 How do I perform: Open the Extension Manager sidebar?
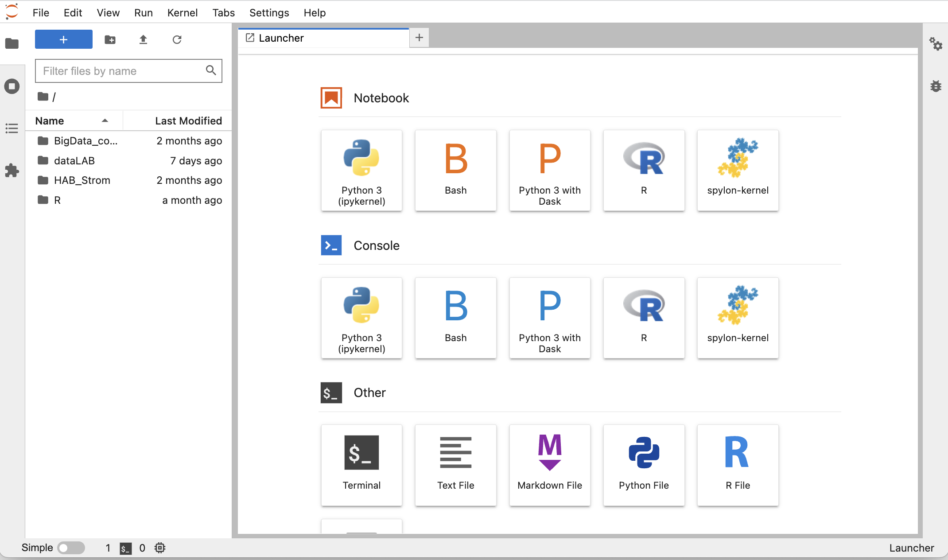click(x=12, y=171)
